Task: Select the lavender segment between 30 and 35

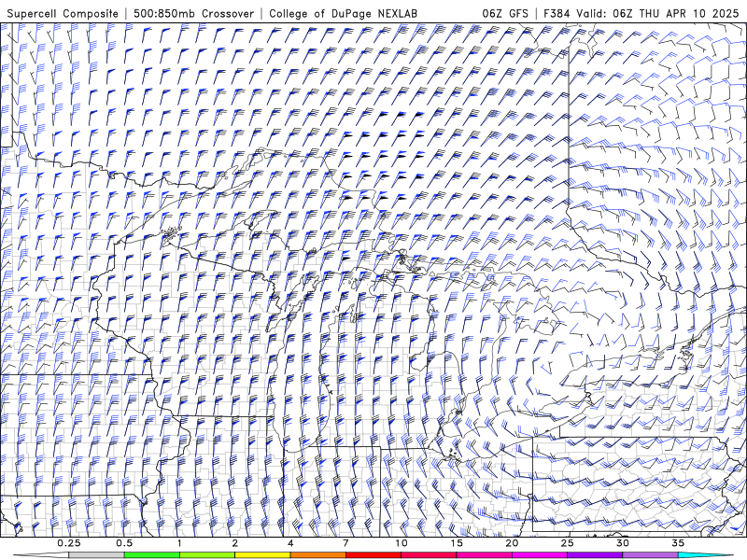Action: tap(650, 555)
